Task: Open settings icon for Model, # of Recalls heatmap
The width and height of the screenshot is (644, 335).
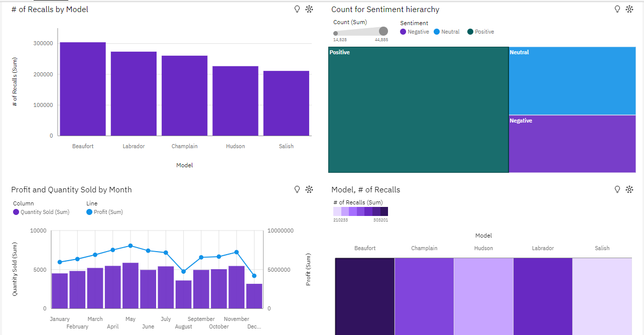Action: pyautogui.click(x=629, y=189)
